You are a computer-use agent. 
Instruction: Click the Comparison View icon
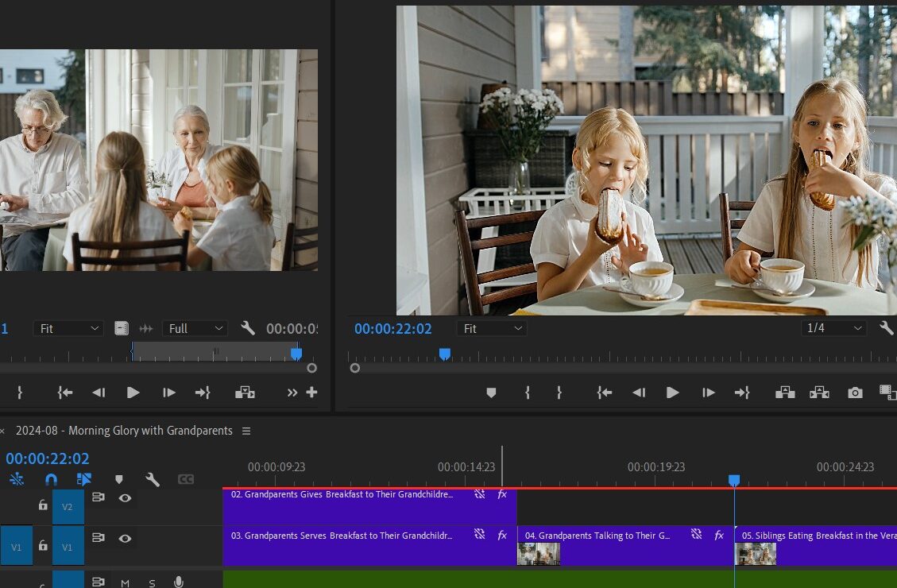[x=887, y=393]
